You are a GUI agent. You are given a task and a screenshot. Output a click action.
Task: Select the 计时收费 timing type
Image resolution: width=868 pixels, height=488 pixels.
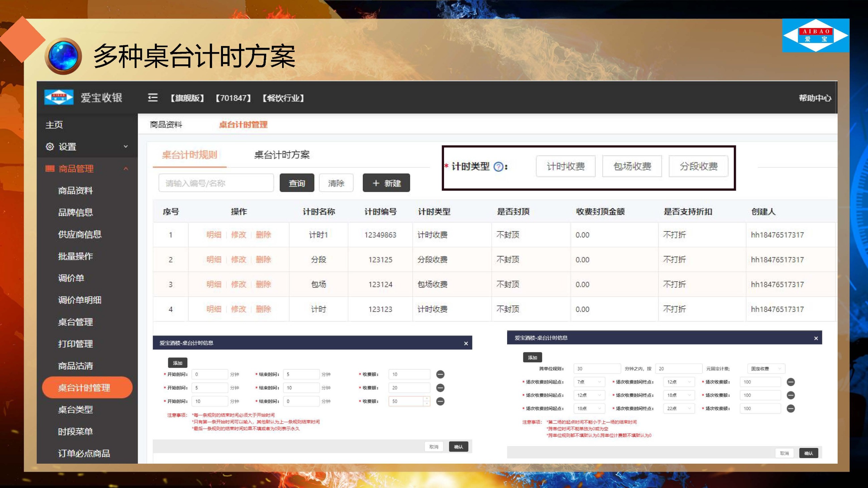point(566,166)
